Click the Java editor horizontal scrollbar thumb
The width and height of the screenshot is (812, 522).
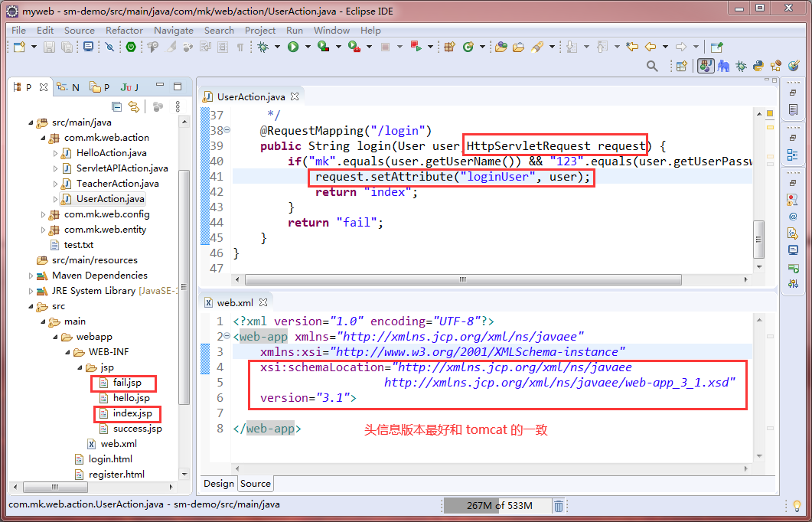pyautogui.click(x=463, y=279)
